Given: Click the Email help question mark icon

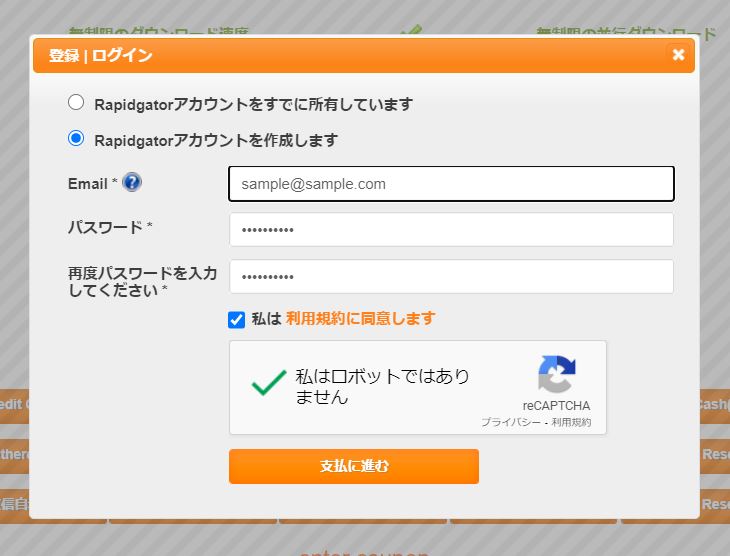Looking at the screenshot, I should [132, 183].
